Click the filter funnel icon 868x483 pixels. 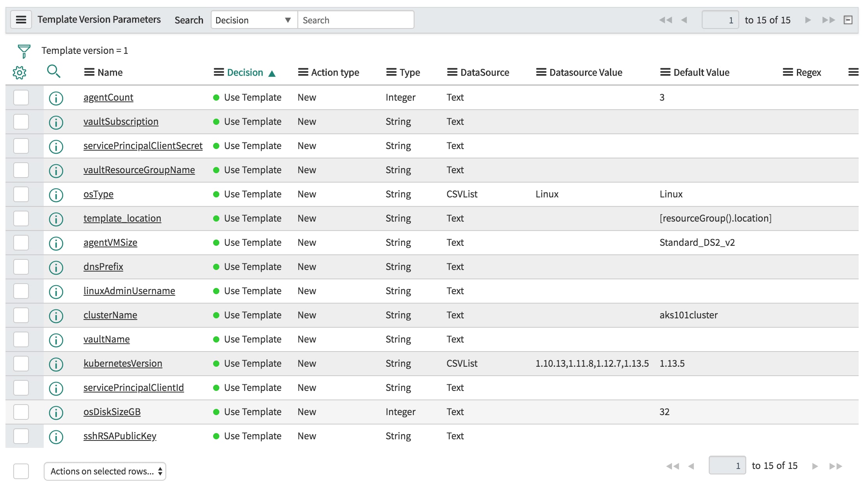click(24, 51)
